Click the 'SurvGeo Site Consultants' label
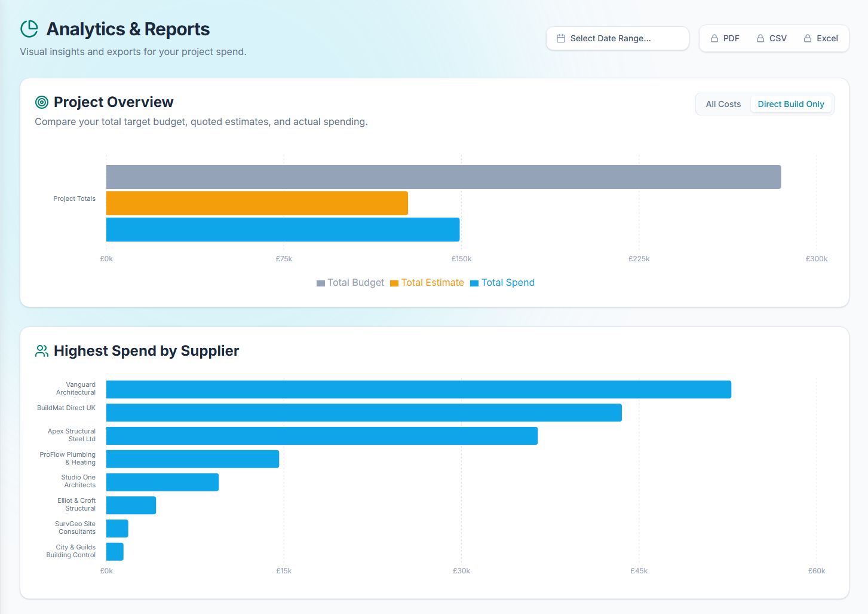 [75, 528]
